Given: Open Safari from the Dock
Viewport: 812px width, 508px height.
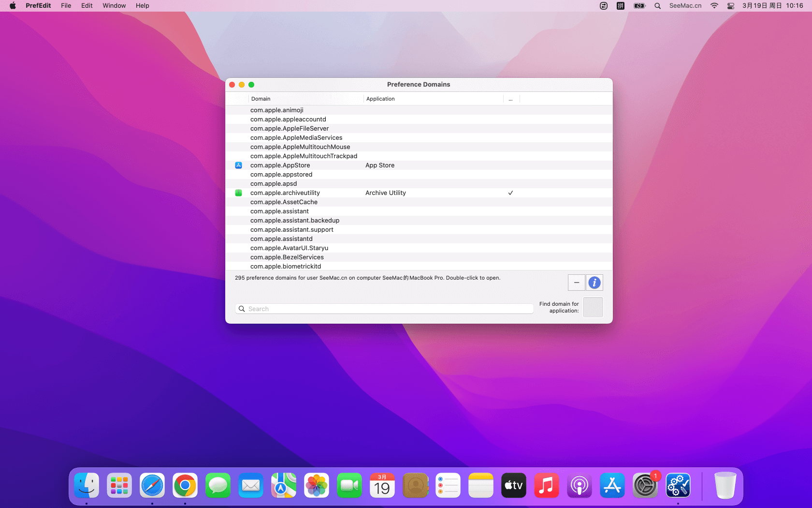Looking at the screenshot, I should [x=152, y=485].
